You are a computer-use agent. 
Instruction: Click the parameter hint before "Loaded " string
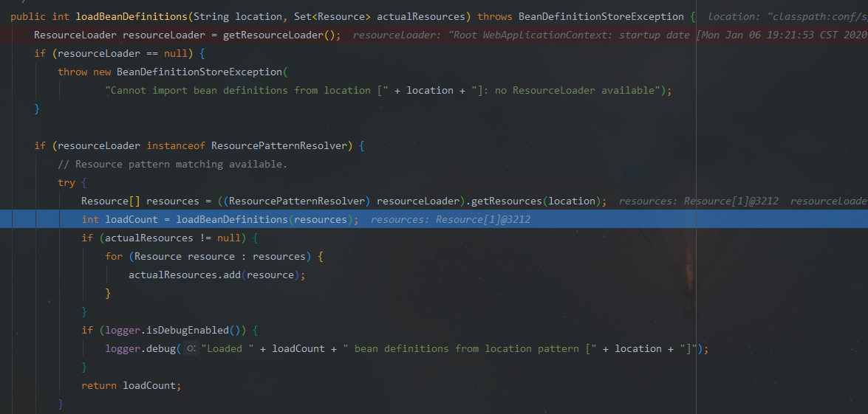191,349
